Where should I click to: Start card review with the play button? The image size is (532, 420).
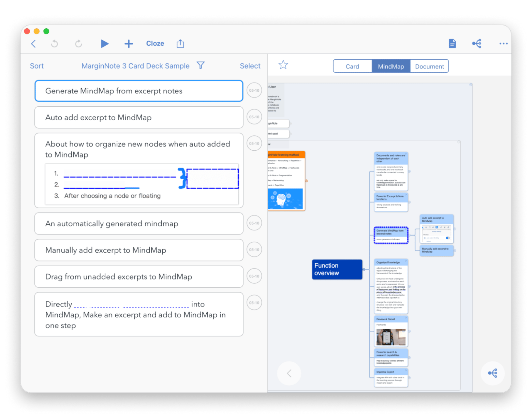click(105, 44)
